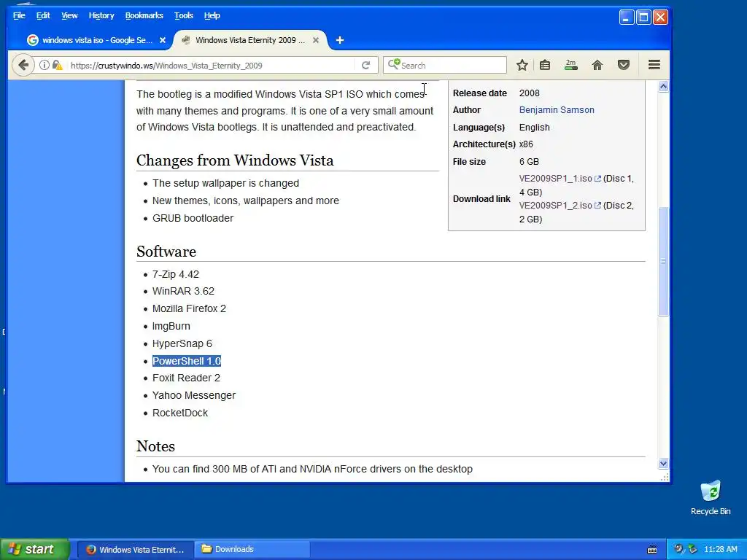Click the scrollbar down arrow

click(x=663, y=463)
